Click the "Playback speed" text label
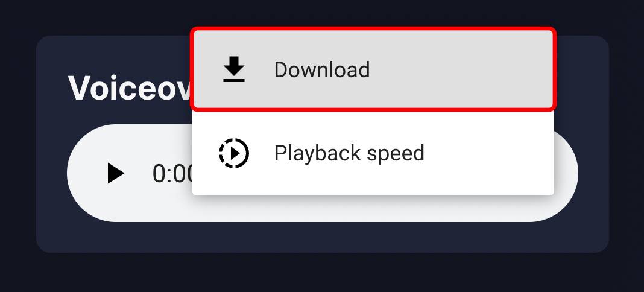The height and width of the screenshot is (292, 644). (349, 153)
